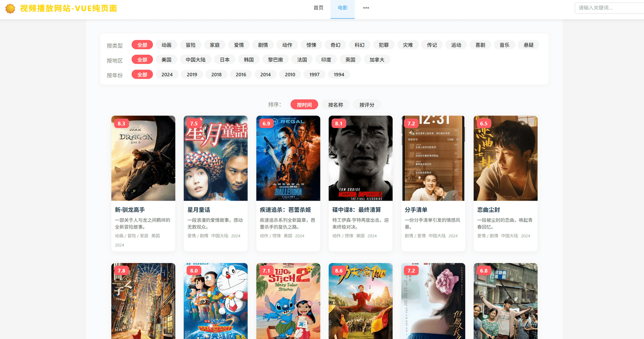
Task: Filter region by 中国大陆
Action: (196, 60)
